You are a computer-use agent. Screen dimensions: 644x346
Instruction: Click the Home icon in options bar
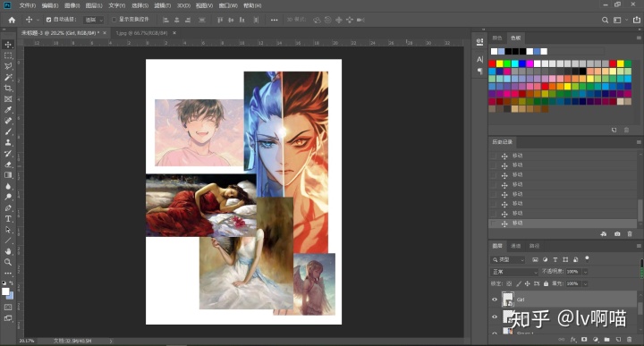12,20
